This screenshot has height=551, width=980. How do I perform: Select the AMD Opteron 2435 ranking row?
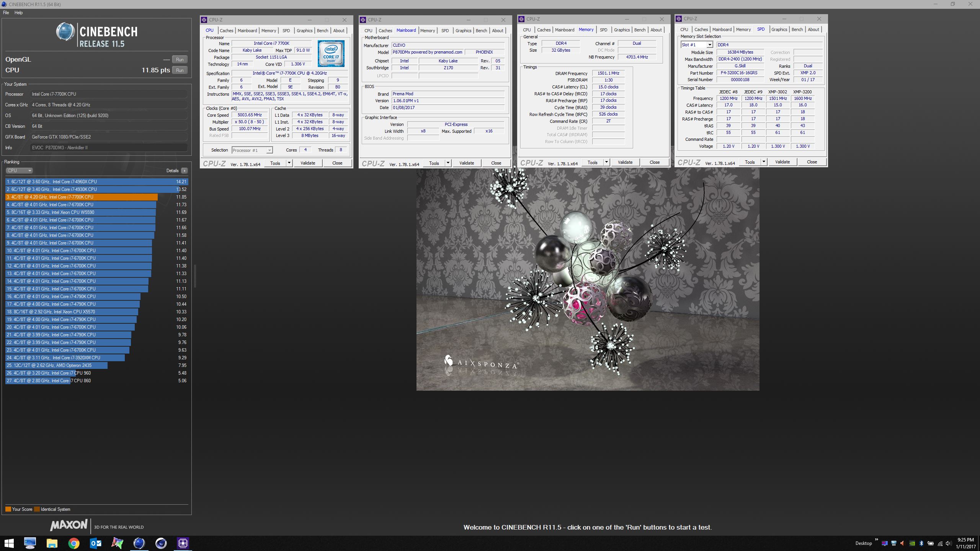point(96,365)
